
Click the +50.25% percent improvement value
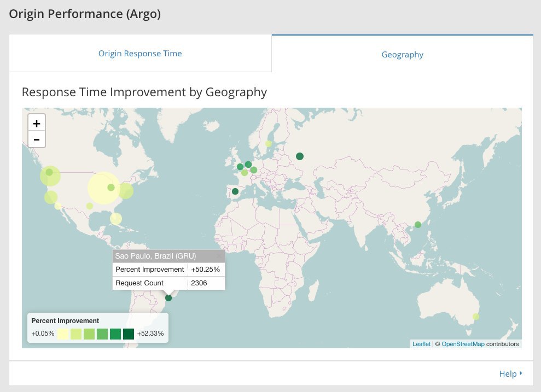click(x=206, y=270)
